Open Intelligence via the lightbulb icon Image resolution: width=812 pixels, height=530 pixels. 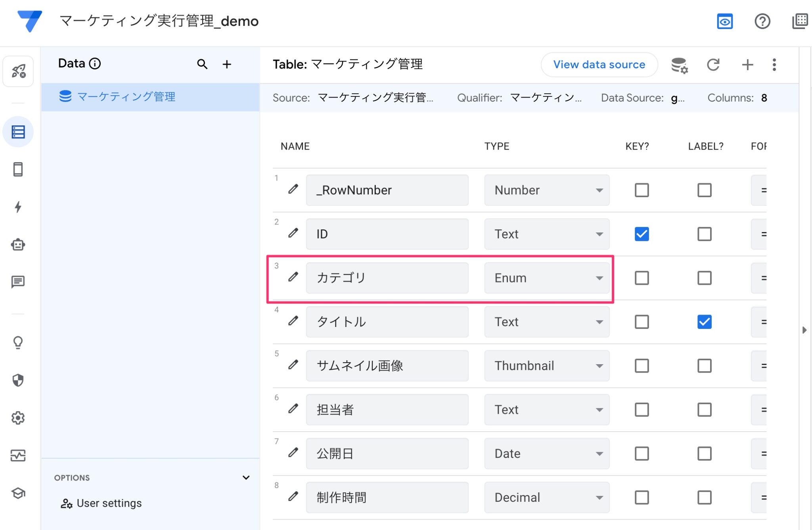[x=18, y=342]
